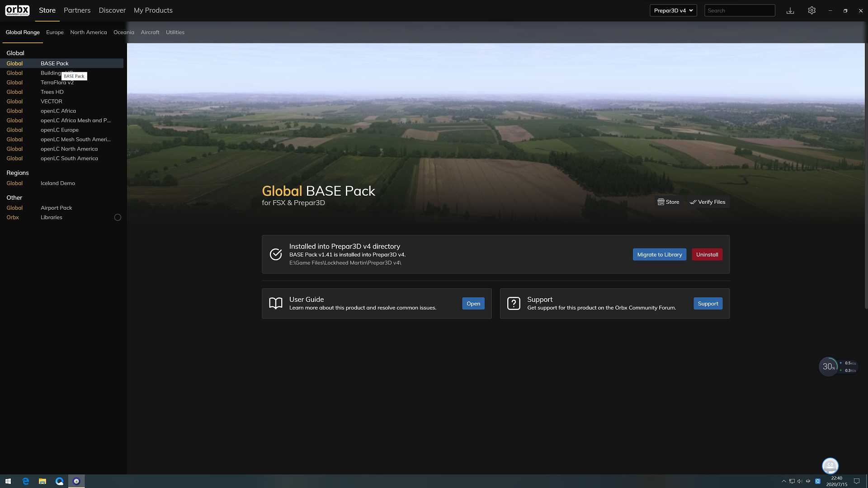868x488 pixels.
Task: Select Iceland Demo under Regions
Action: coord(61,183)
